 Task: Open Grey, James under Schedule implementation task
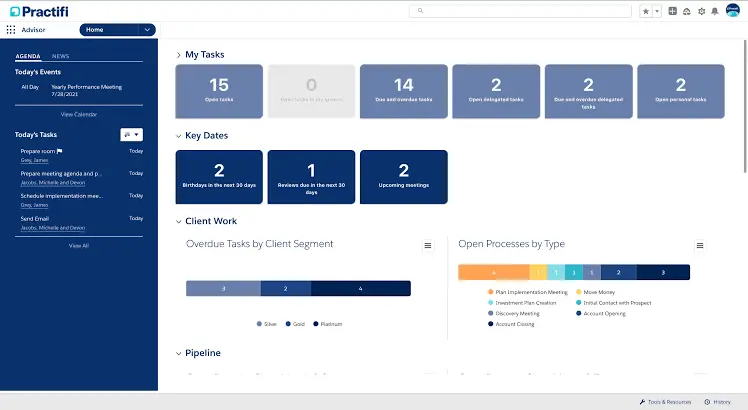(34, 205)
